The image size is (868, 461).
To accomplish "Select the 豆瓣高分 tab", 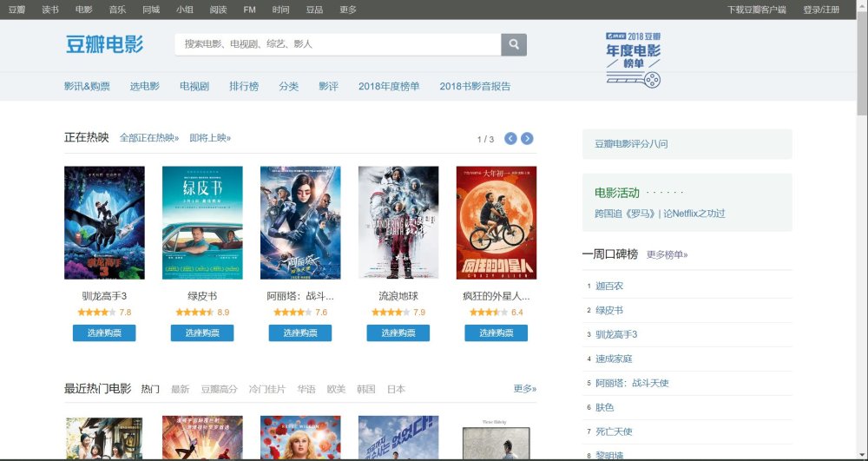I will [x=219, y=389].
